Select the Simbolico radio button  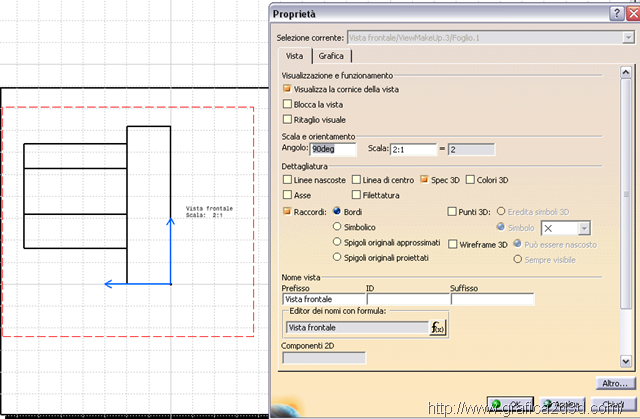point(336,227)
